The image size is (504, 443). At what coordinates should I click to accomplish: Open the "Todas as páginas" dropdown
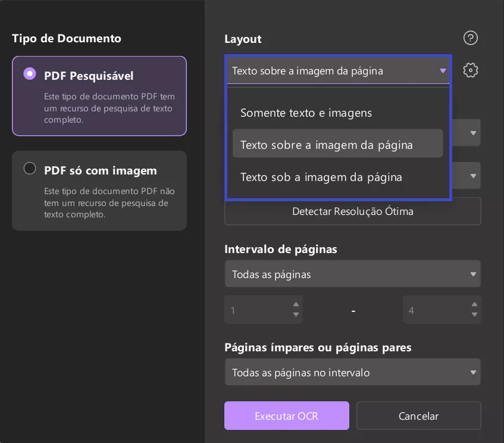point(352,274)
